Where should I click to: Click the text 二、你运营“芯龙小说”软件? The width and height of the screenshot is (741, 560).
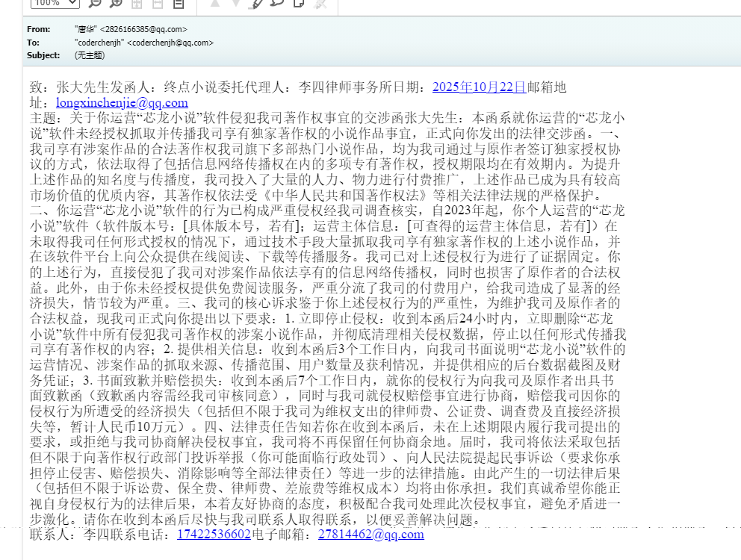(111, 211)
